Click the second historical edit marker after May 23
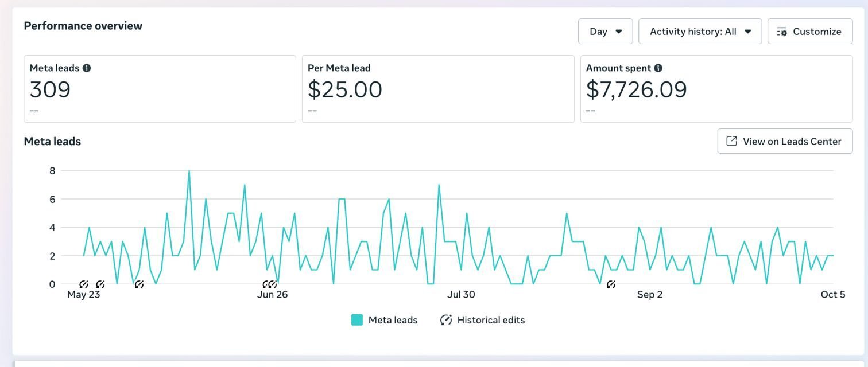868x367 pixels. click(x=100, y=284)
